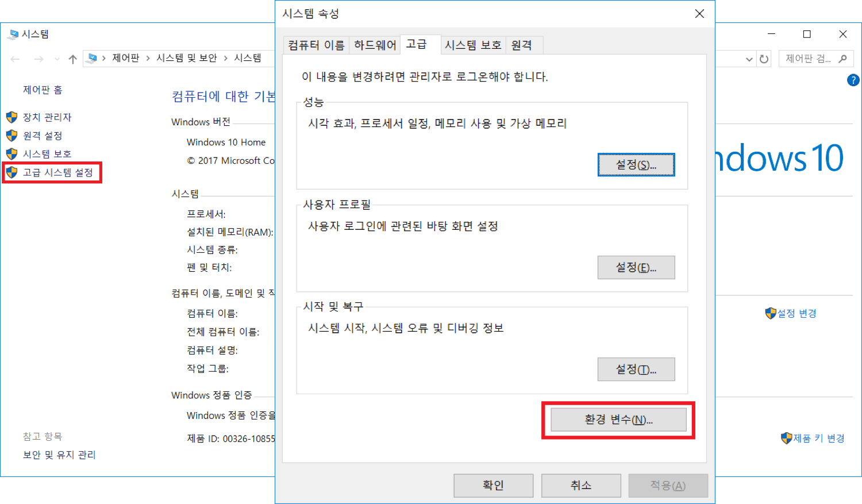Open 장치 관리자 in the System window
The width and height of the screenshot is (862, 504).
47,117
